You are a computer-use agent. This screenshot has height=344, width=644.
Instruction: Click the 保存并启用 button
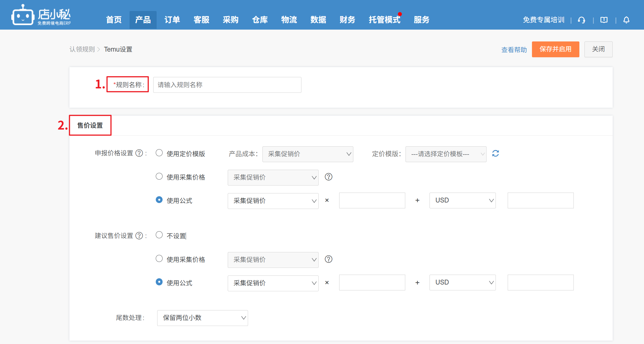pyautogui.click(x=555, y=49)
